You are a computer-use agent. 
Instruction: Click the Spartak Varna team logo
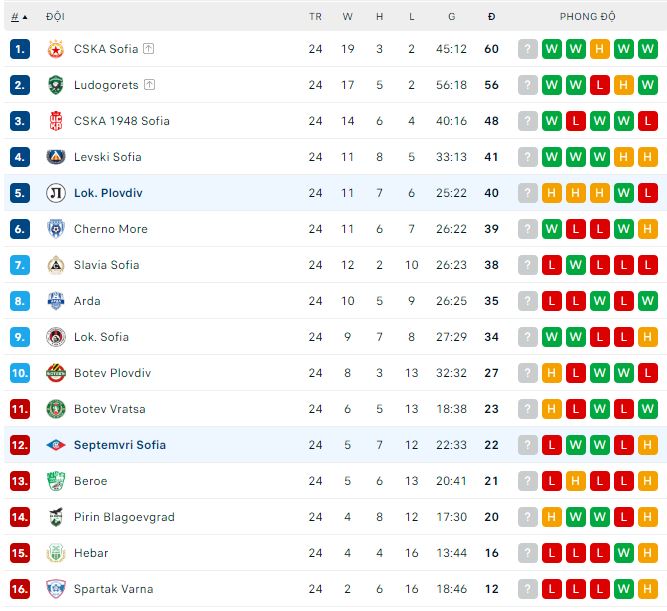56,589
